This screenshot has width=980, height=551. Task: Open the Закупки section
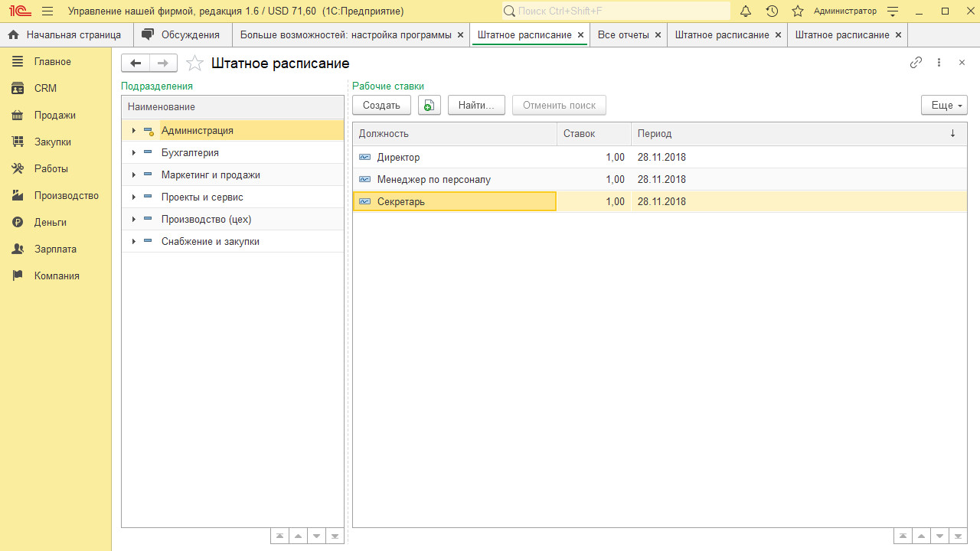[55, 142]
